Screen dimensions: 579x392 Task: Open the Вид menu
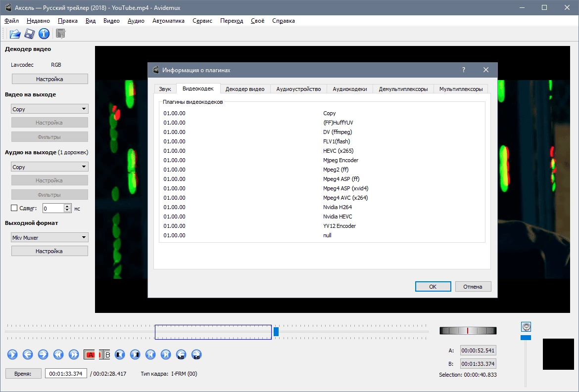pos(91,21)
